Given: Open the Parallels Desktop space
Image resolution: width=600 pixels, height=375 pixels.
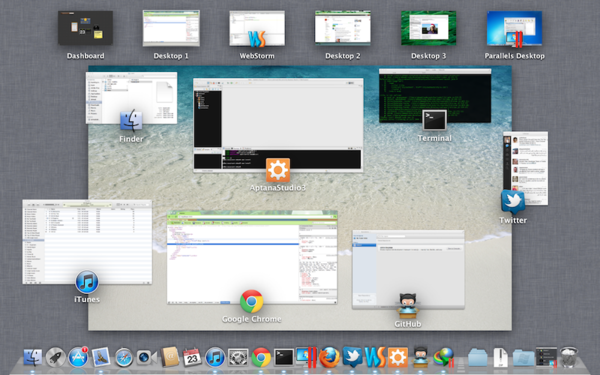Looking at the screenshot, I should pyautogui.click(x=514, y=28).
